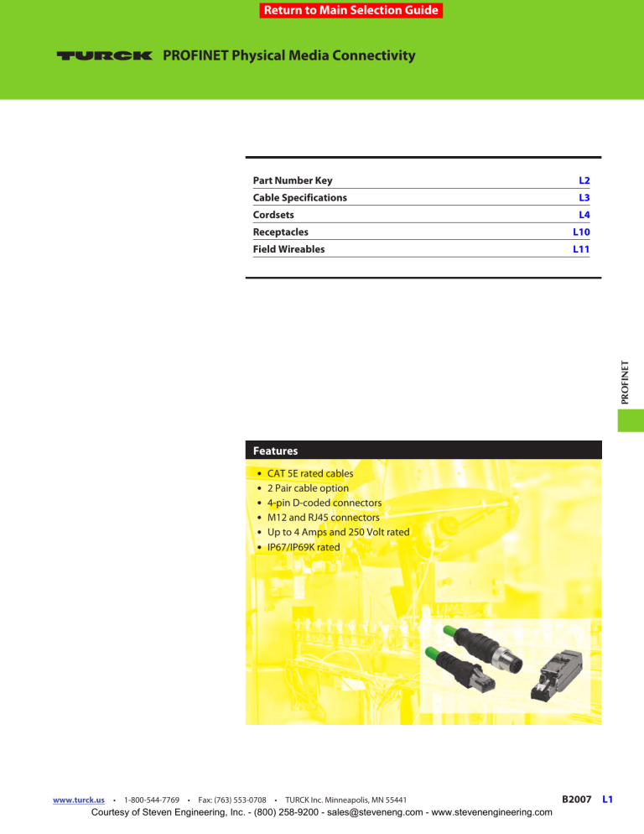Click the 'PROFINET Physical Media Connectivity' title
The height and width of the screenshot is (834, 644).
pyautogui.click(x=288, y=55)
